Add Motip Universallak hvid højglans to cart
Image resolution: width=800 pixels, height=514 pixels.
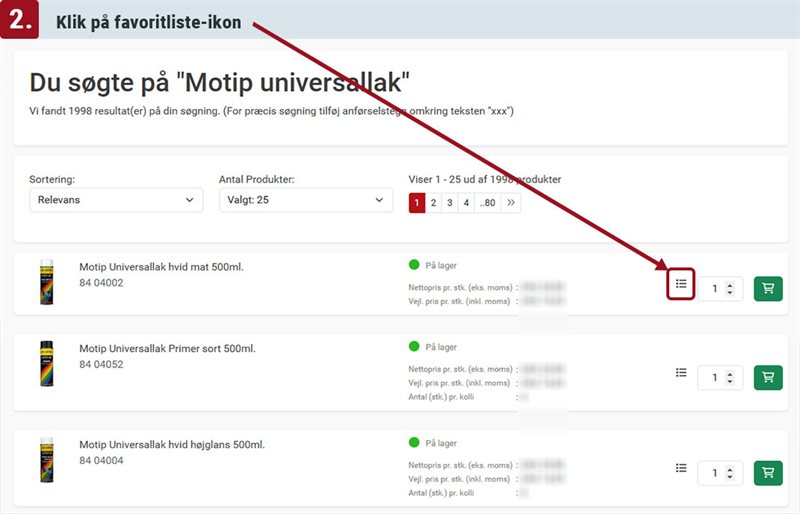(768, 472)
